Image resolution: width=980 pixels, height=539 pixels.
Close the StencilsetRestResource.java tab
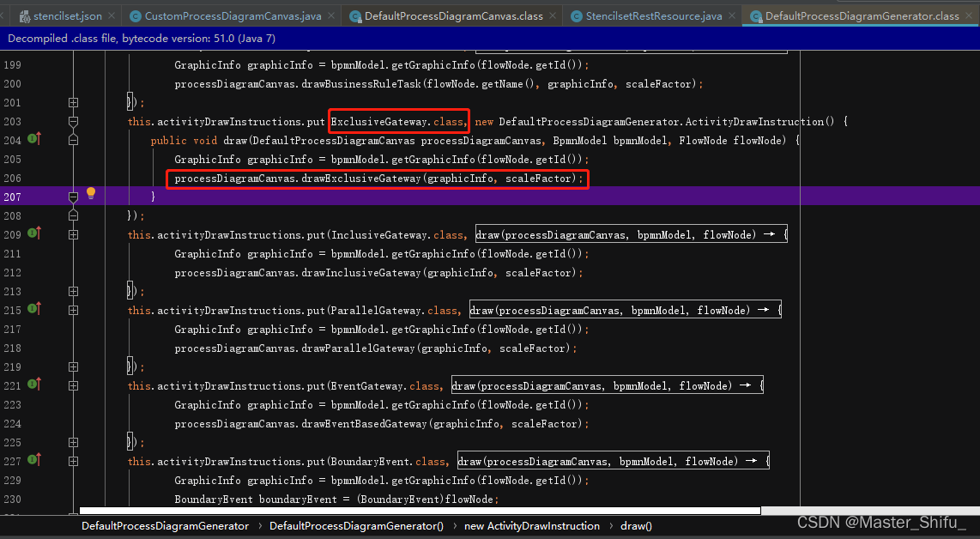(x=732, y=15)
